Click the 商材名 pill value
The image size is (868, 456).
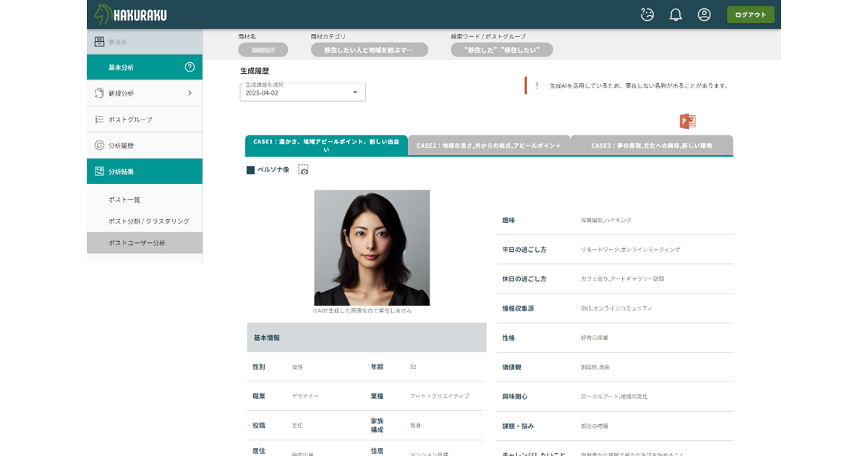pos(263,50)
